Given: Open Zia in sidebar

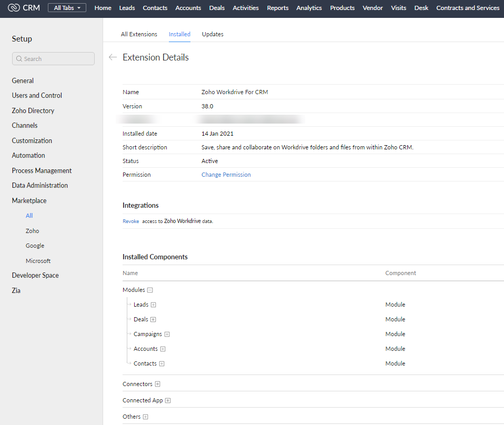Looking at the screenshot, I should tap(16, 290).
